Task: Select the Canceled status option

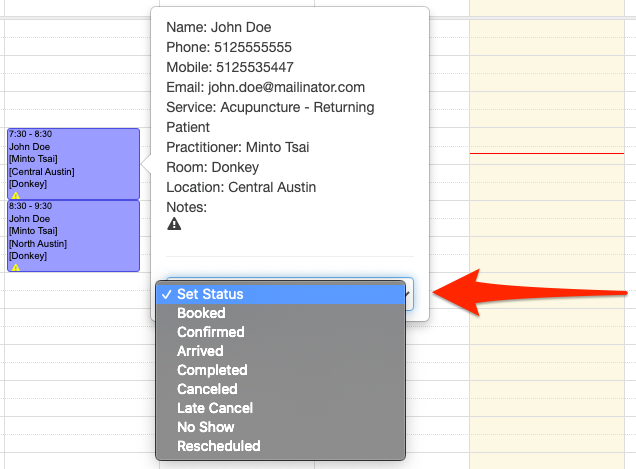Action: point(207,389)
